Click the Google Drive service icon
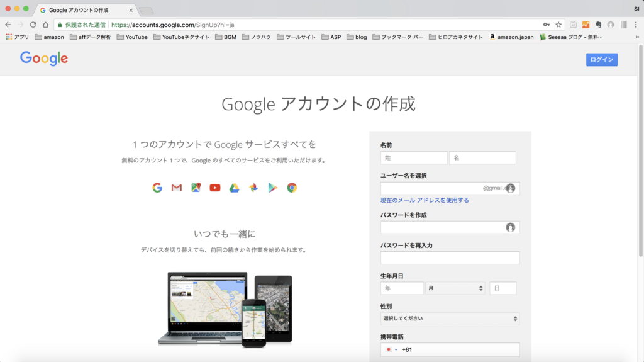Viewport: 644px width, 362px height. coord(234,188)
